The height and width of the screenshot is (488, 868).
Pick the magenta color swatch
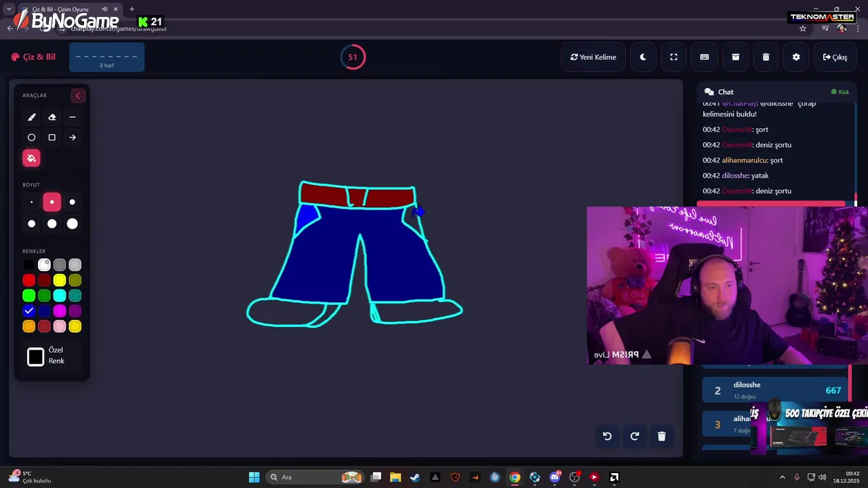coord(60,311)
